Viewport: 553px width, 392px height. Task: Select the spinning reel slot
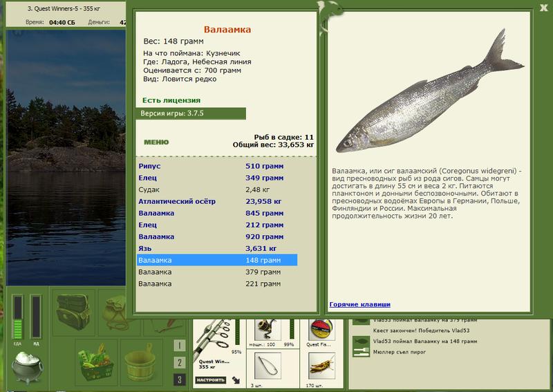point(268,330)
